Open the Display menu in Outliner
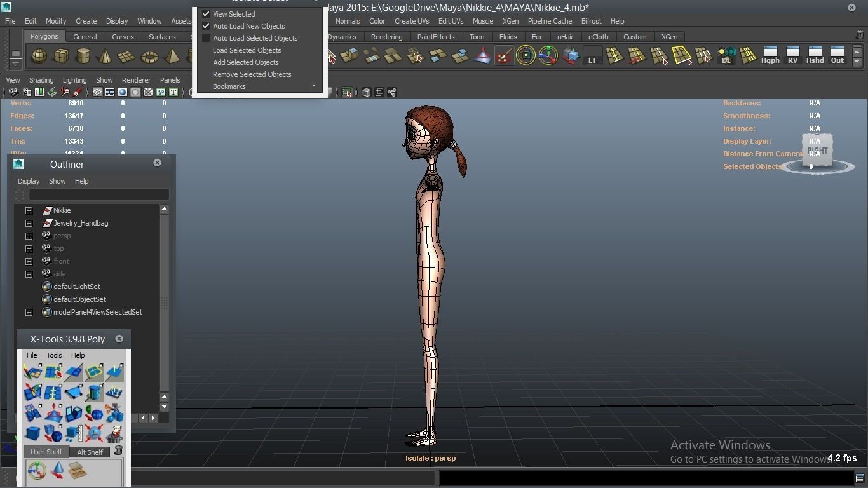Screen dimensions: 868x488 point(29,181)
